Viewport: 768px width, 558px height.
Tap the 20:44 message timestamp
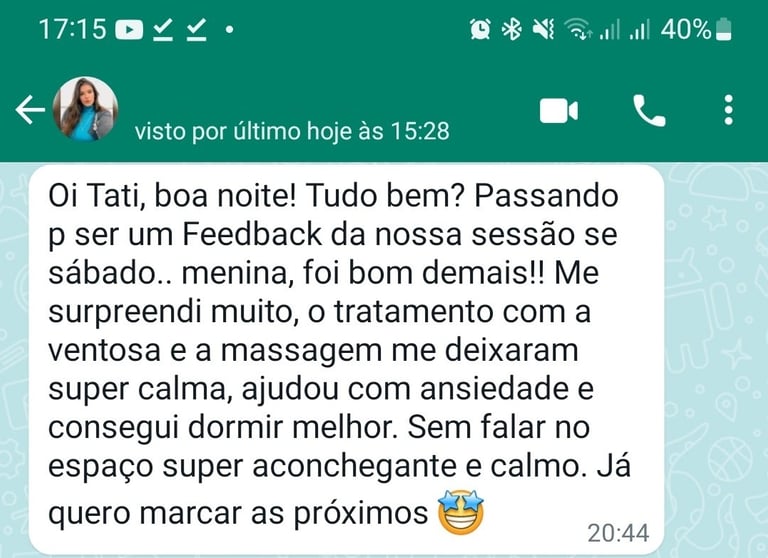pyautogui.click(x=618, y=533)
